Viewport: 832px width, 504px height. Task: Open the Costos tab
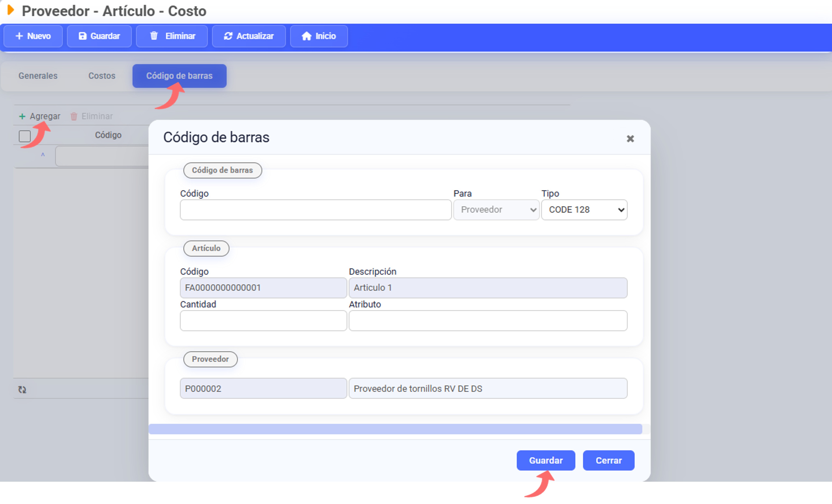pyautogui.click(x=102, y=76)
